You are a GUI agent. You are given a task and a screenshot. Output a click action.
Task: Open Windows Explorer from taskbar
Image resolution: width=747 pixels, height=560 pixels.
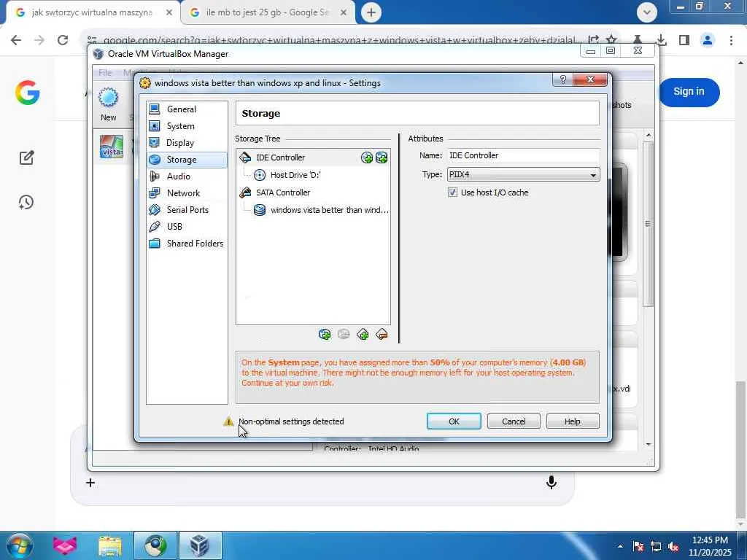pos(110,545)
